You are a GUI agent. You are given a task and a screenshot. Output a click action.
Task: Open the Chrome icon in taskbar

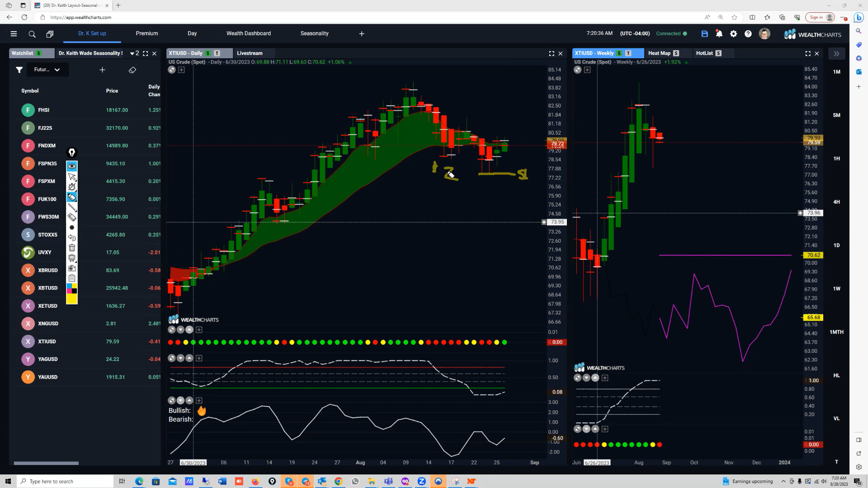(338, 481)
